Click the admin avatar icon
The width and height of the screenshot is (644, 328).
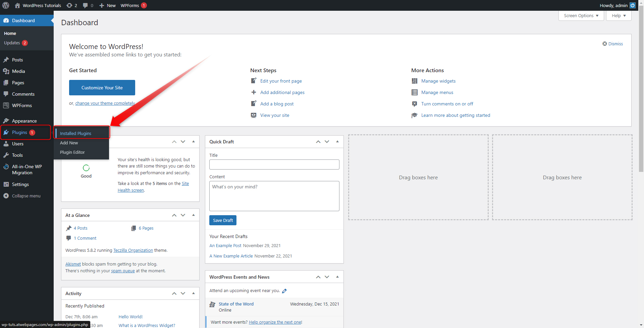(x=633, y=5)
